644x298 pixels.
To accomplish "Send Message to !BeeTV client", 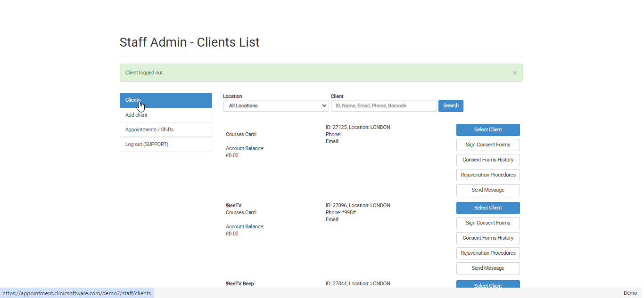I will pos(488,268).
